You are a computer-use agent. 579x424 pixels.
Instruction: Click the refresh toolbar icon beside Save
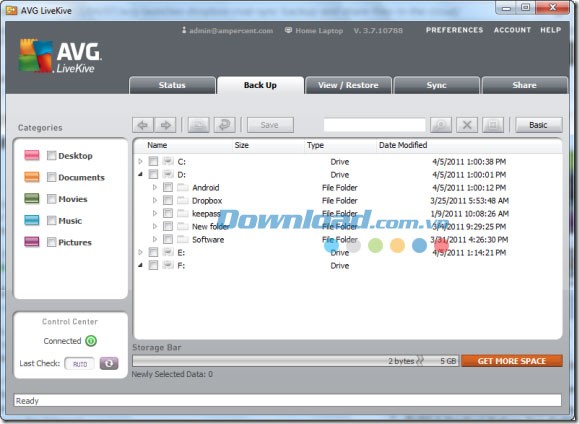coord(225,125)
